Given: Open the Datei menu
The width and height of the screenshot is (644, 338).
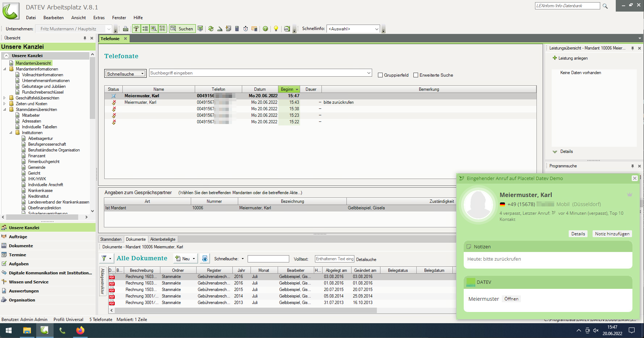Looking at the screenshot, I should pos(31,18).
